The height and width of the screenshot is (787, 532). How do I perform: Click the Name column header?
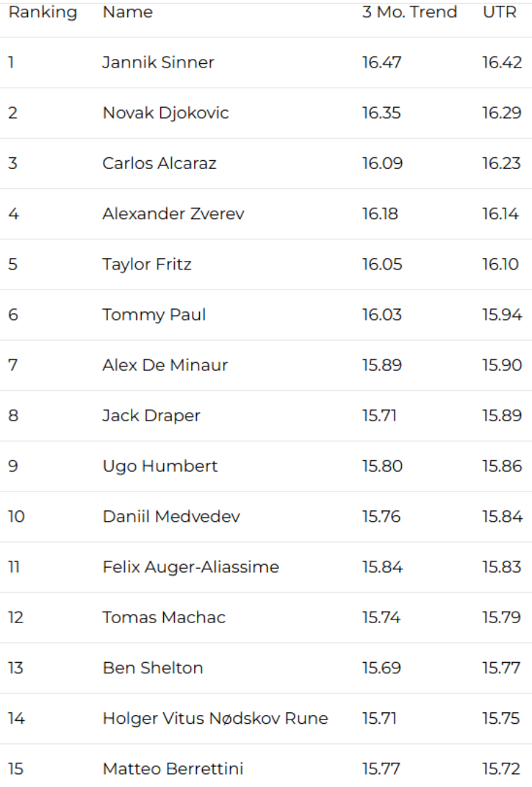[127, 12]
